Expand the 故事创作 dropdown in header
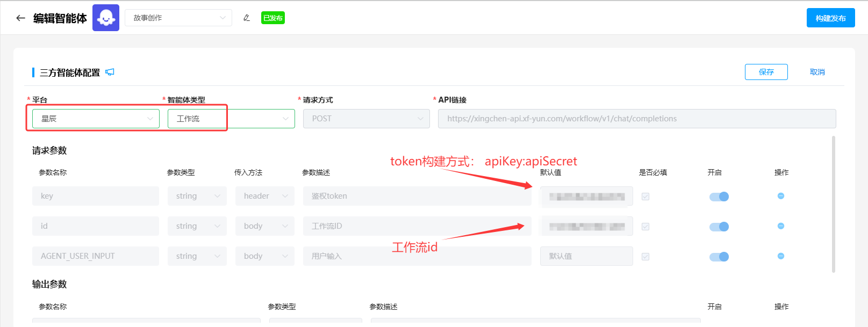The image size is (868, 327). [x=178, y=18]
